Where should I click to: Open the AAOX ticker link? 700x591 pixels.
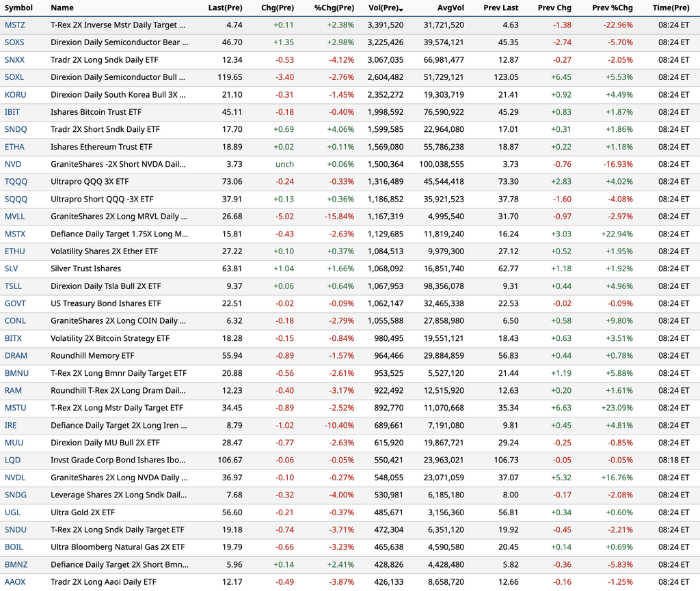click(x=15, y=581)
